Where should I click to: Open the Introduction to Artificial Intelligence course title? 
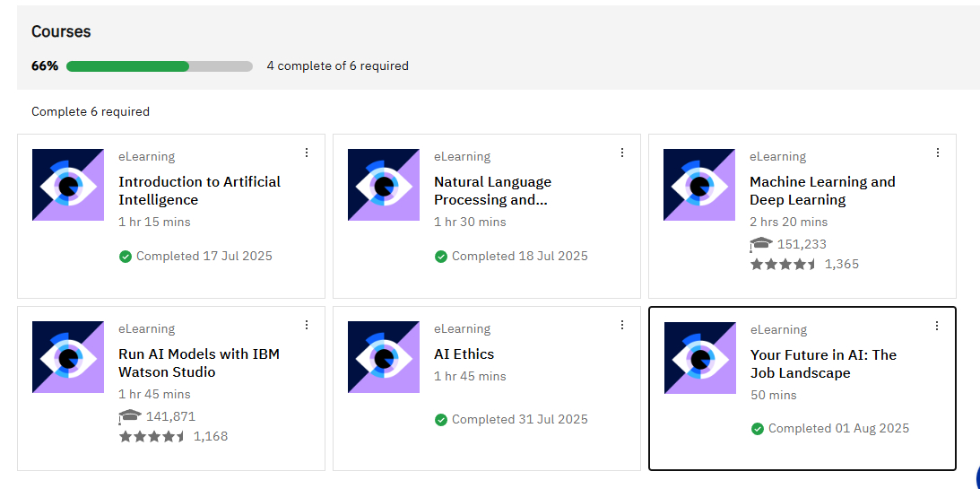click(199, 191)
